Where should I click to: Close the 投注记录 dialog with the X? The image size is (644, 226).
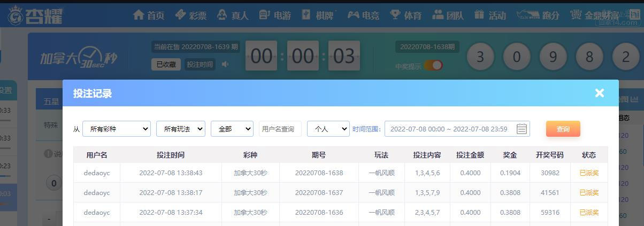pyautogui.click(x=600, y=93)
